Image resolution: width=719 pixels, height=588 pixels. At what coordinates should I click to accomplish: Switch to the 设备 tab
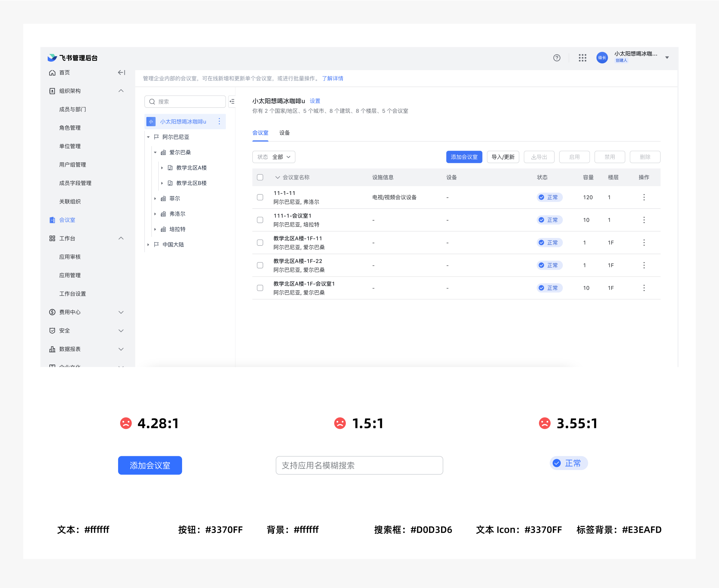tap(284, 133)
